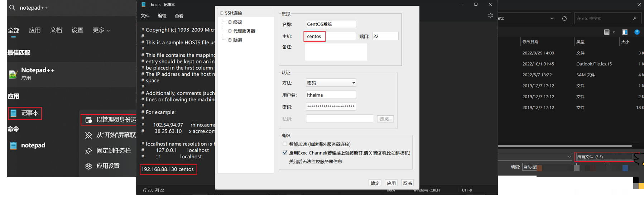This screenshot has height=201, width=644.
Task: Open the blue help icon in file dialog
Action: 637,32
